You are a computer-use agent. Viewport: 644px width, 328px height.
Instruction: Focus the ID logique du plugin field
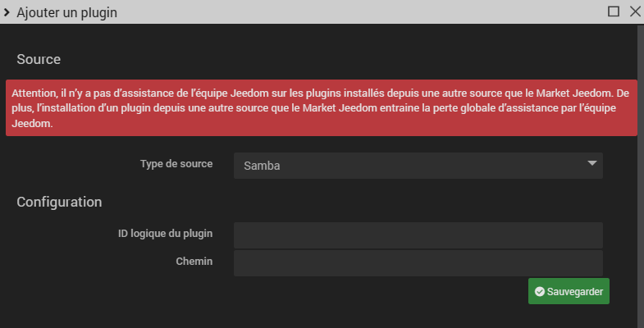point(418,235)
